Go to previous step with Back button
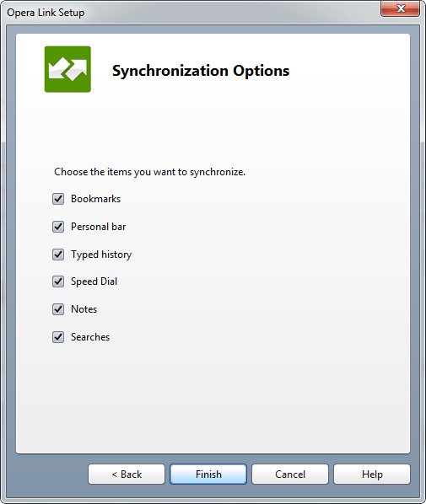This screenshot has width=426, height=504. coord(127,475)
